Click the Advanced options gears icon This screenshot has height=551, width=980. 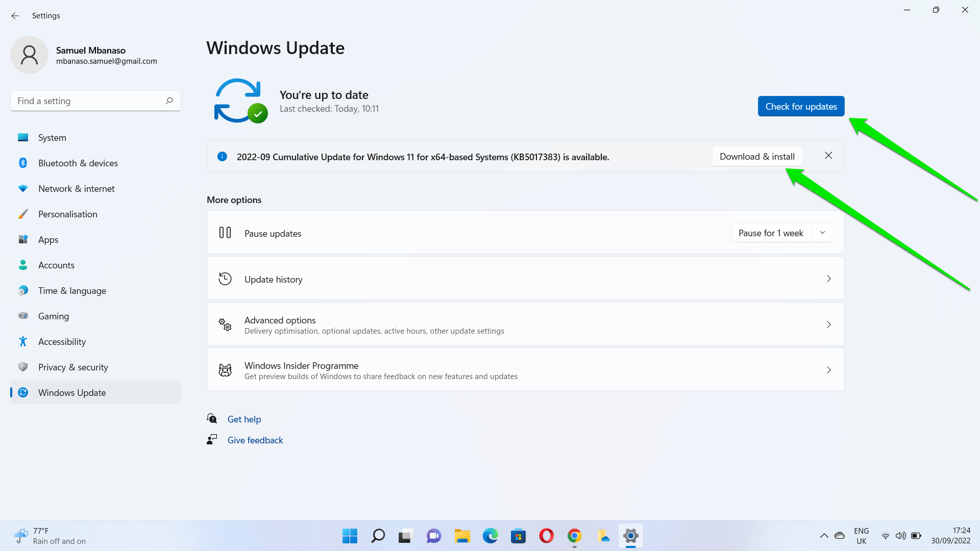click(225, 324)
